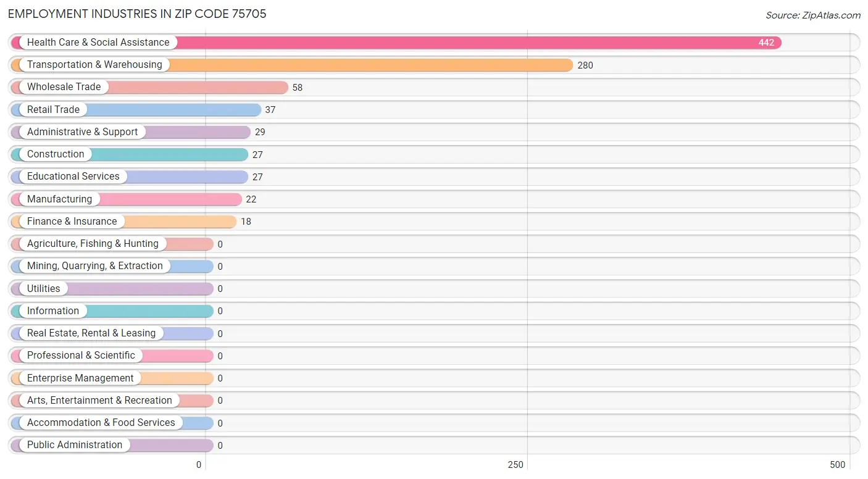This screenshot has height=479, width=868.
Task: Select the Retail Trade label
Action: 53,110
